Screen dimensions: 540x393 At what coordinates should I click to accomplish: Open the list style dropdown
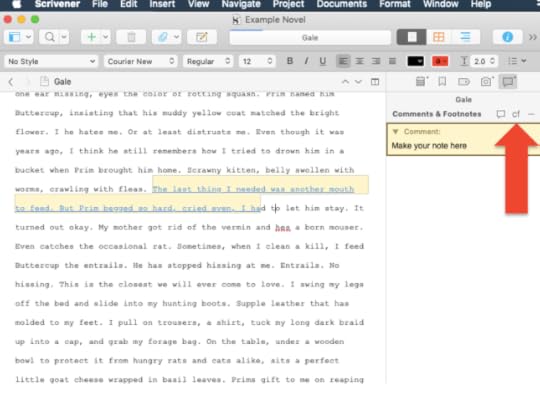click(517, 61)
